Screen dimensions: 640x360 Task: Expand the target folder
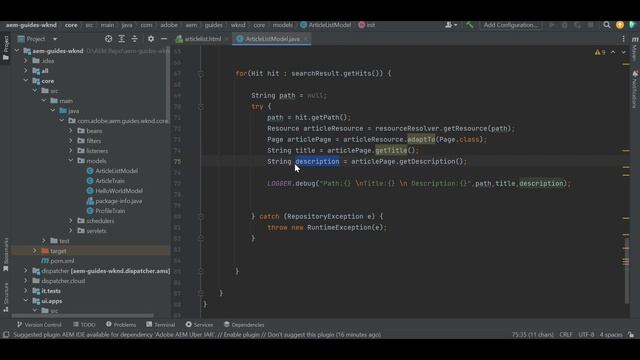tap(35, 251)
